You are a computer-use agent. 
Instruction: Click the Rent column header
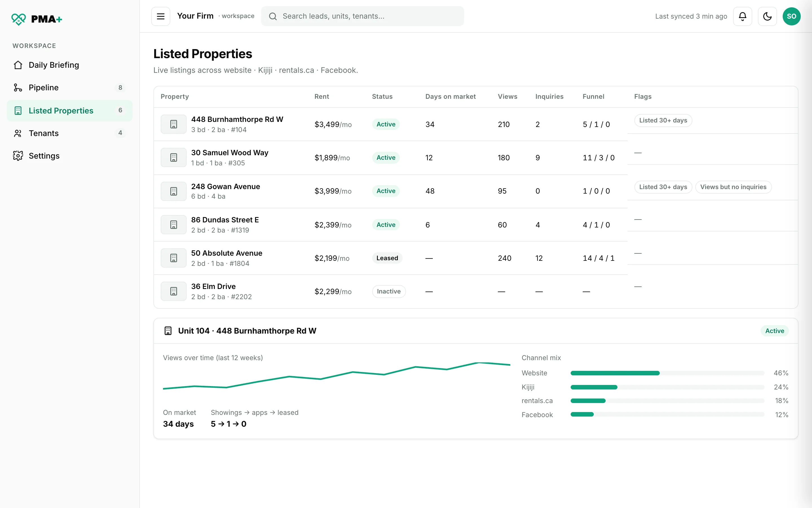[321, 97]
